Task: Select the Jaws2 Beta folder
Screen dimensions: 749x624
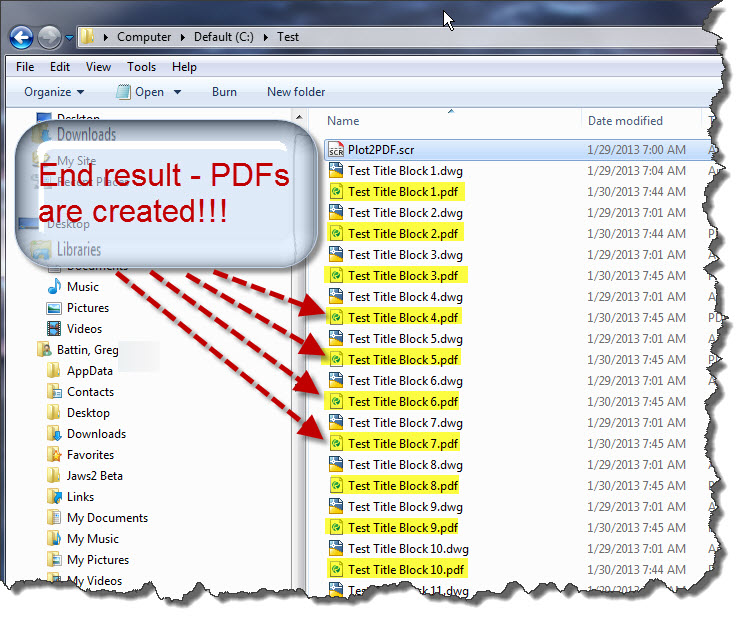Action: [94, 476]
